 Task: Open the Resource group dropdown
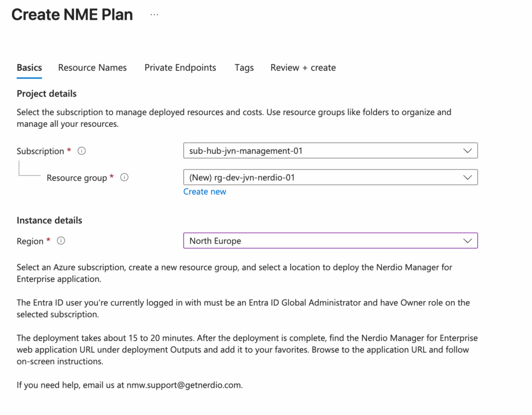click(330, 177)
